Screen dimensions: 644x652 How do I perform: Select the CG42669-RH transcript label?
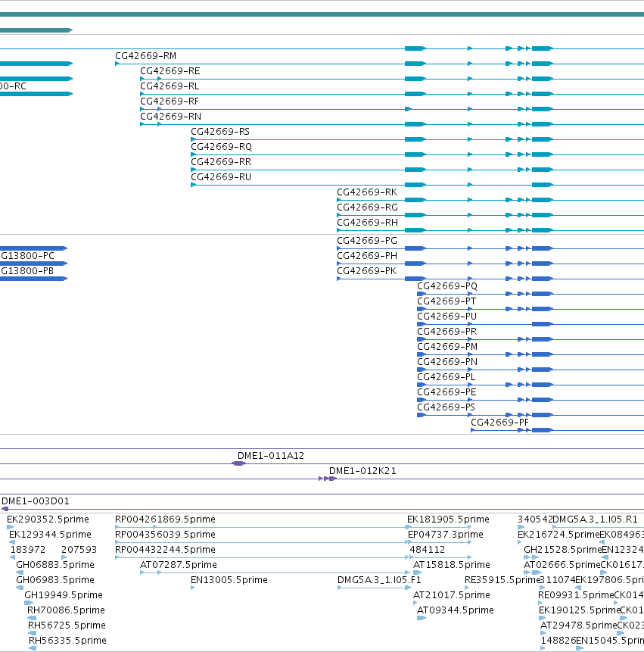[367, 223]
